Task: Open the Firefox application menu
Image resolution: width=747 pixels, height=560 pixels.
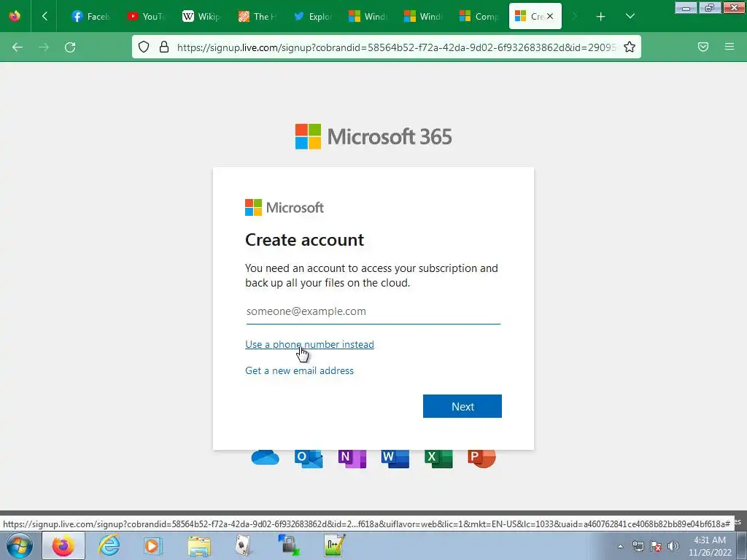Action: pyautogui.click(x=729, y=47)
